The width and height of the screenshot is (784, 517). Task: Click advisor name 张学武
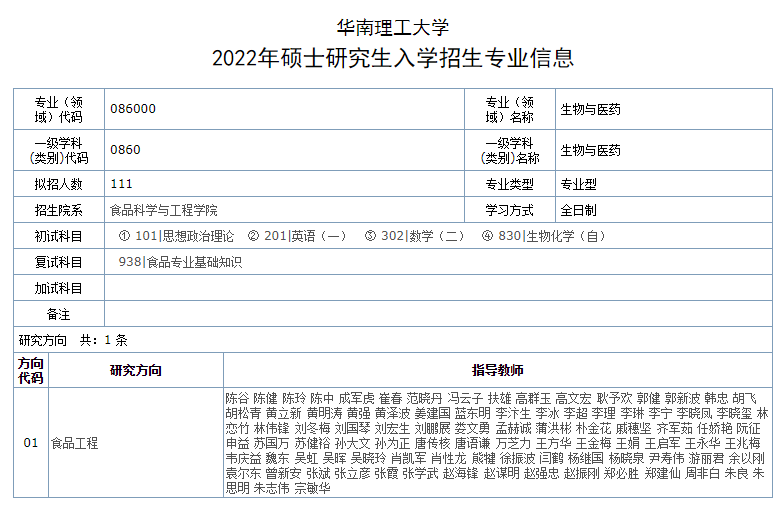coord(420,473)
